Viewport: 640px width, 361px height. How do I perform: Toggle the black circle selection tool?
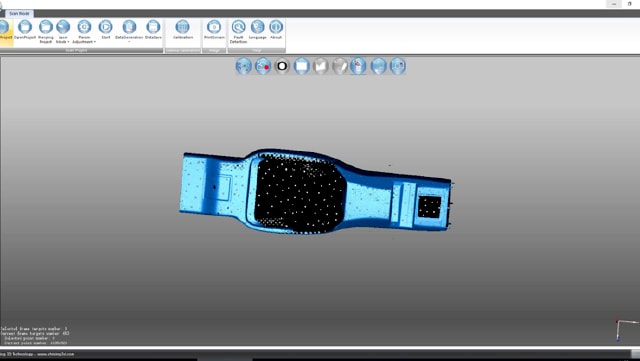[x=282, y=66]
